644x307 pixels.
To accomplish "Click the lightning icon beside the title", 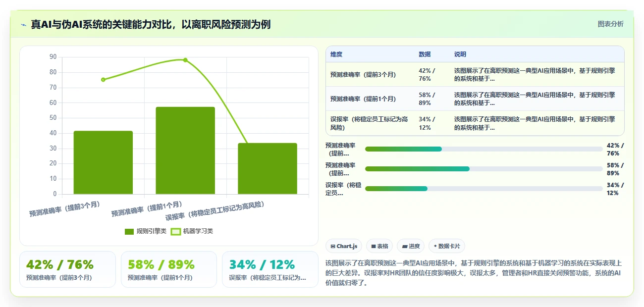I will (x=23, y=25).
